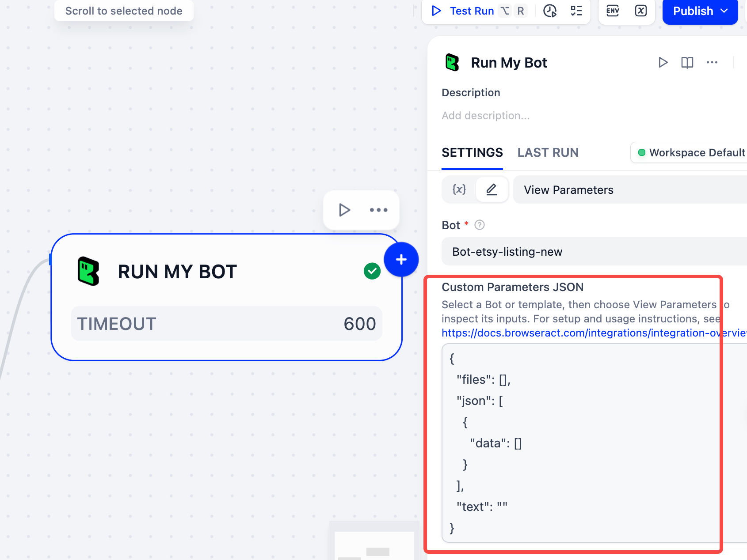Switch to pencil edit input mode
This screenshot has width=747, height=560.
492,189
